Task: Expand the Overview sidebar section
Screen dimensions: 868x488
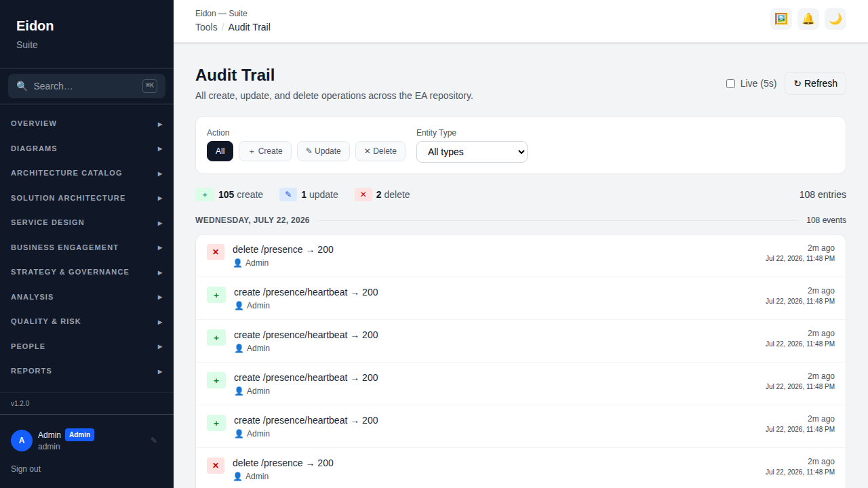Action: tap(87, 123)
